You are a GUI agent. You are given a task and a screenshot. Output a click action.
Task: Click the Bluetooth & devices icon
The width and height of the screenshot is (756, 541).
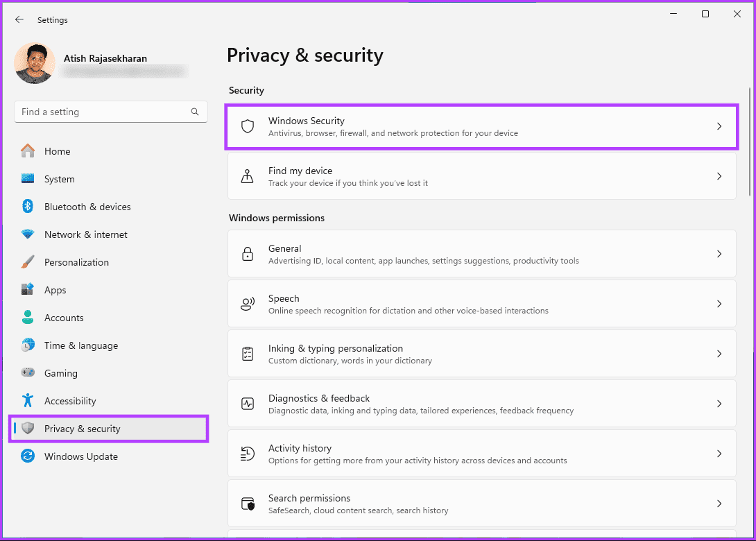[x=28, y=207]
